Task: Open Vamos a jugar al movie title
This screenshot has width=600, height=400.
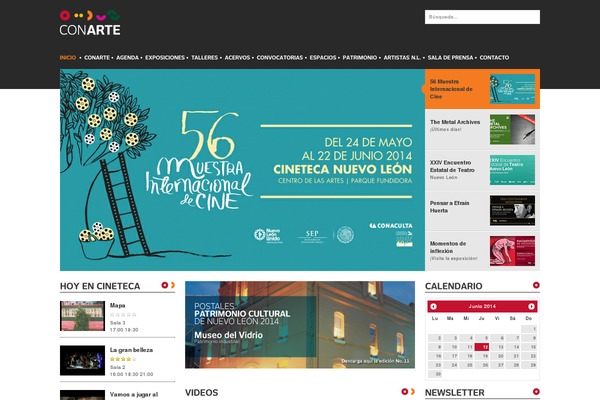Action: point(134,394)
